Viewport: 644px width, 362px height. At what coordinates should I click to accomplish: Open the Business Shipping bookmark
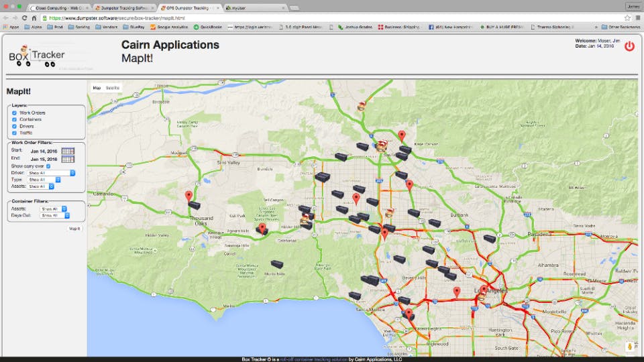point(398,27)
